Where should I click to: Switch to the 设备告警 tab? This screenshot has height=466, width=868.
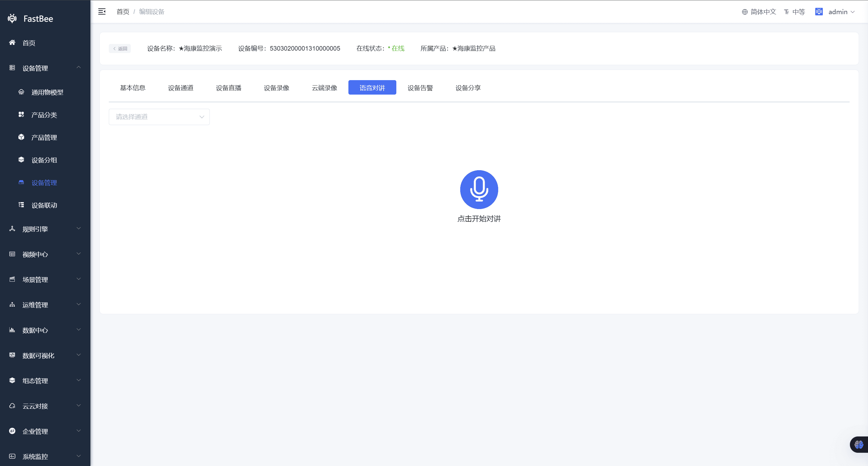420,88
